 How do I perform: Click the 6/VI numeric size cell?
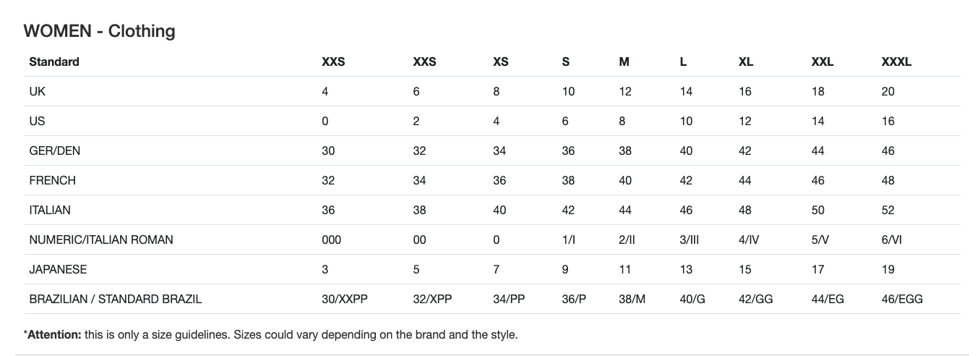tap(892, 240)
